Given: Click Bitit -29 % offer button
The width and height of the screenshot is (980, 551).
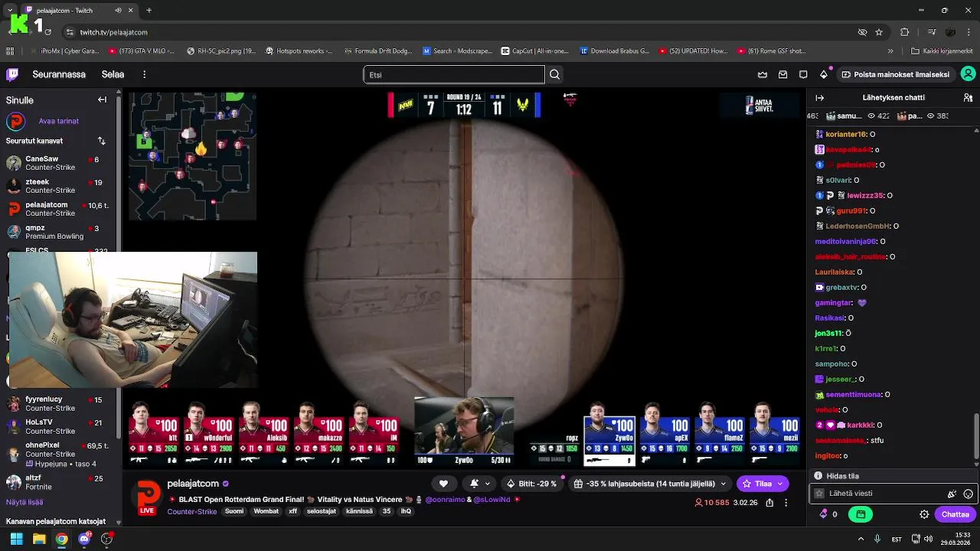Looking at the screenshot, I should click(x=531, y=484).
